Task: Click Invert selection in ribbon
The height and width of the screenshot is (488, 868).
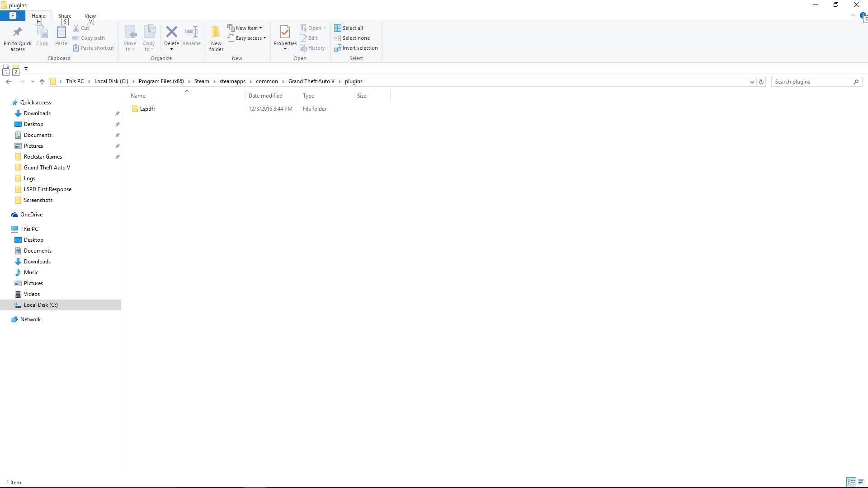Action: click(x=356, y=48)
